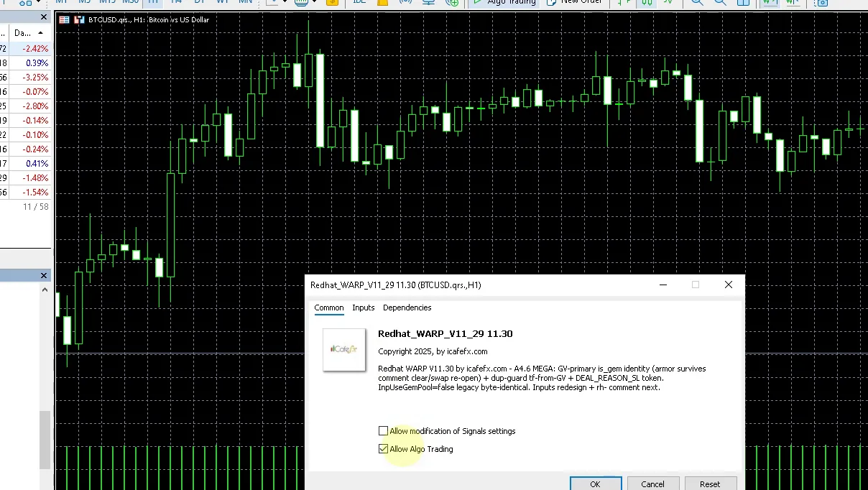The height and width of the screenshot is (490, 868).
Task: Click the Redhat WARP description paragraph
Action: pos(542,378)
